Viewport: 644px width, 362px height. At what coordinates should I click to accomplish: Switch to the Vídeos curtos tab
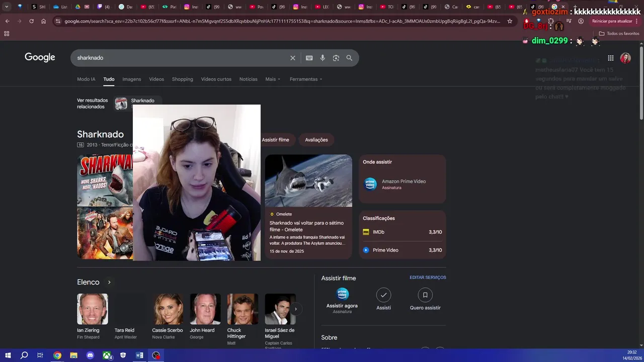coord(216,79)
